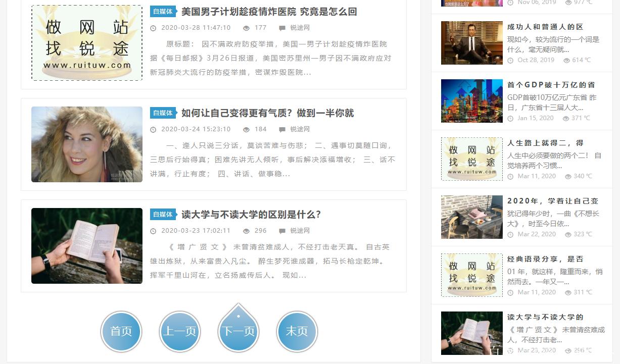620x364 pixels.
Task: Open article 美国男子计划趁疫情炸医院
Action: click(268, 11)
